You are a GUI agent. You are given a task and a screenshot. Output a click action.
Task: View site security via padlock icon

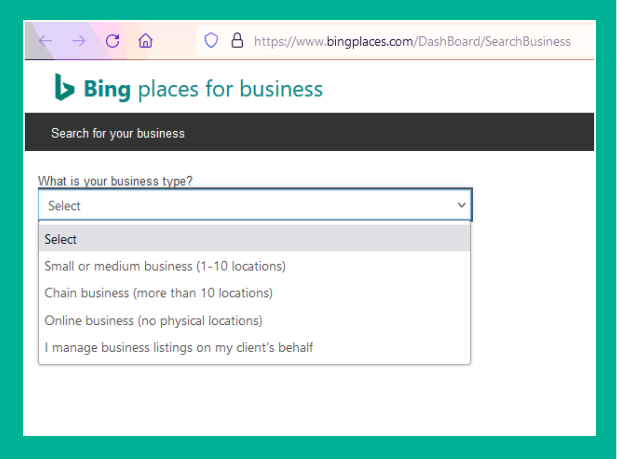pyautogui.click(x=237, y=40)
